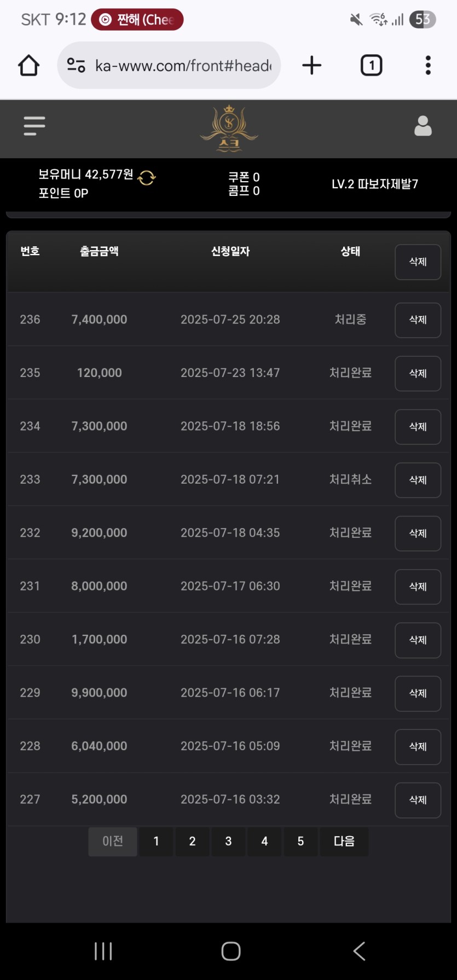The image size is (457, 980).
Task: Go to previous page with 이전
Action: point(113,841)
